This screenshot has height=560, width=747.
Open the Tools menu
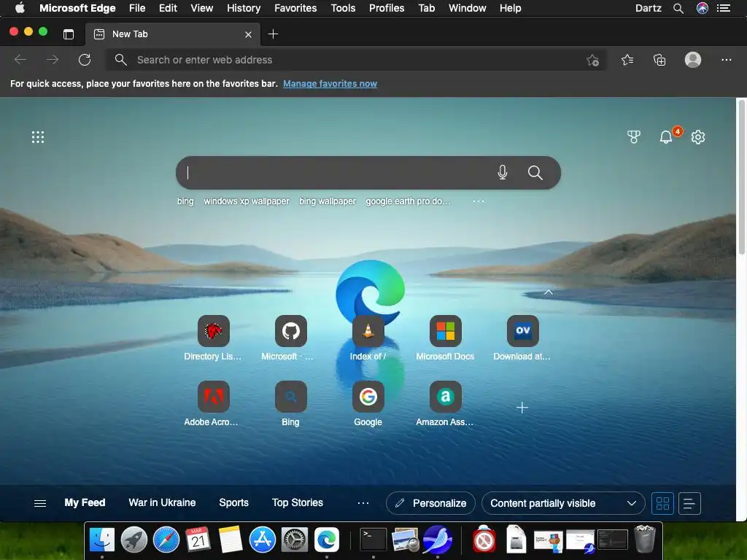pos(343,8)
